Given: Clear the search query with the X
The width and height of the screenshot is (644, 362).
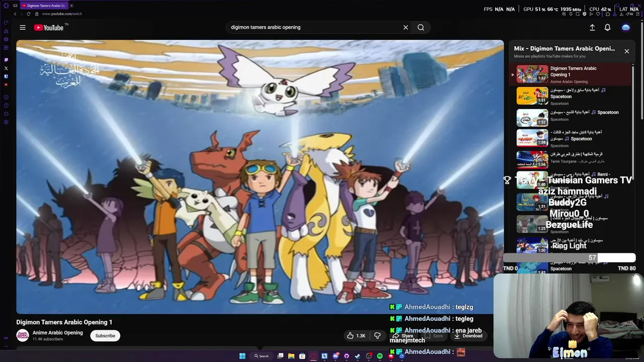Looking at the screenshot, I should [x=406, y=28].
